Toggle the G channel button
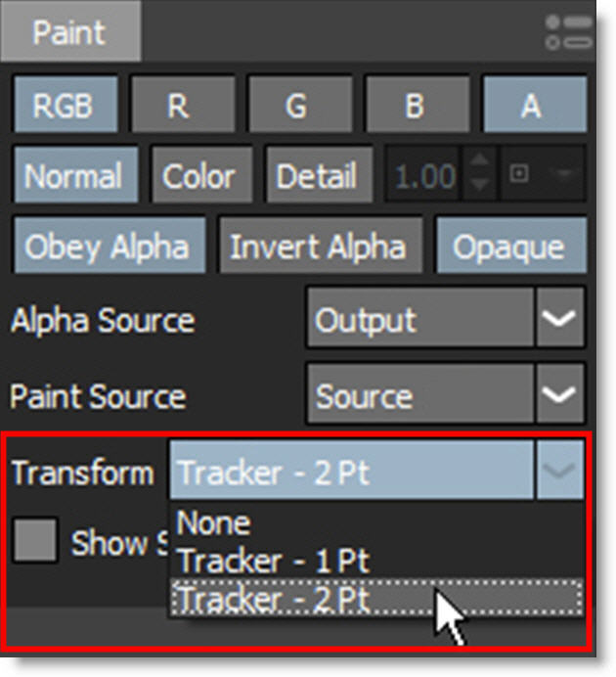 tap(295, 106)
